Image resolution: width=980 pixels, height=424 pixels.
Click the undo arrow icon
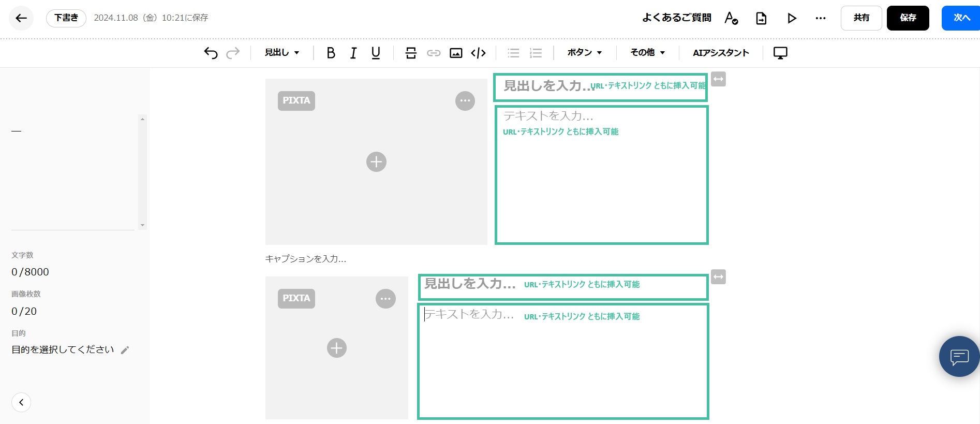pyautogui.click(x=211, y=53)
